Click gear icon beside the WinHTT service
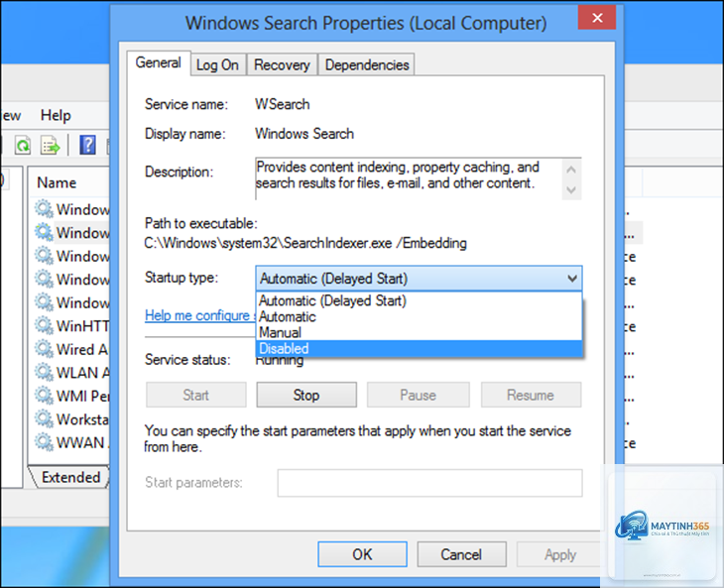Screen dimensions: 724x588 tap(44, 326)
